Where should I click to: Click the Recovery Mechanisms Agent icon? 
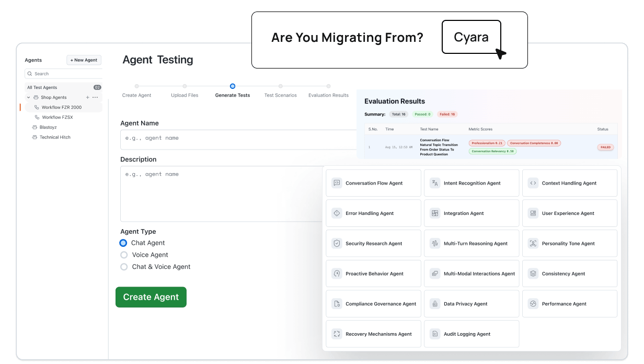pos(337,334)
